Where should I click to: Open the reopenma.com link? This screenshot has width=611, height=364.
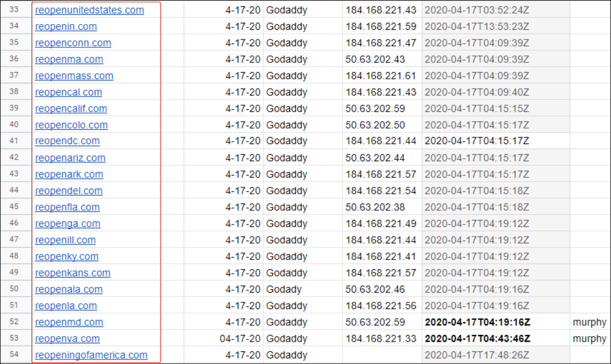(x=69, y=59)
